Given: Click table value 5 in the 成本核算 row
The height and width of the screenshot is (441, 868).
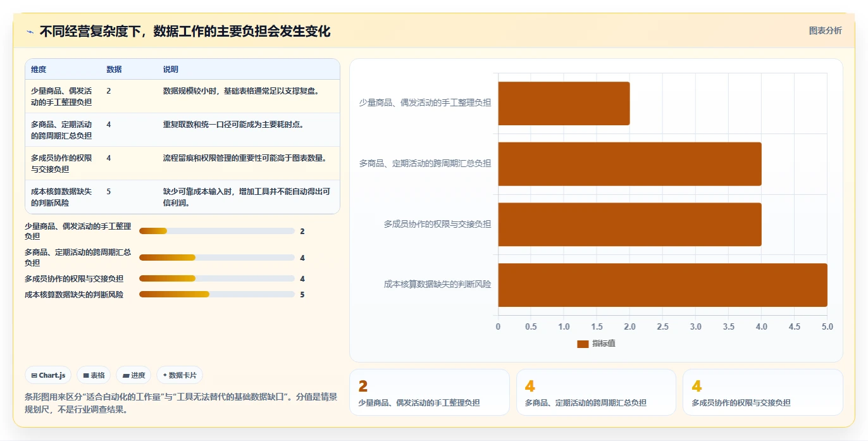Looking at the screenshot, I should pos(109,191).
